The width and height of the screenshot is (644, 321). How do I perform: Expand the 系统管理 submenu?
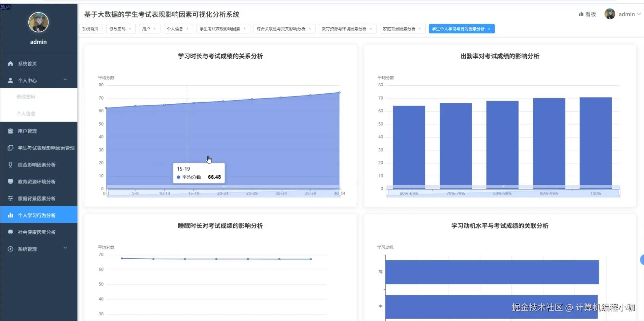65,249
